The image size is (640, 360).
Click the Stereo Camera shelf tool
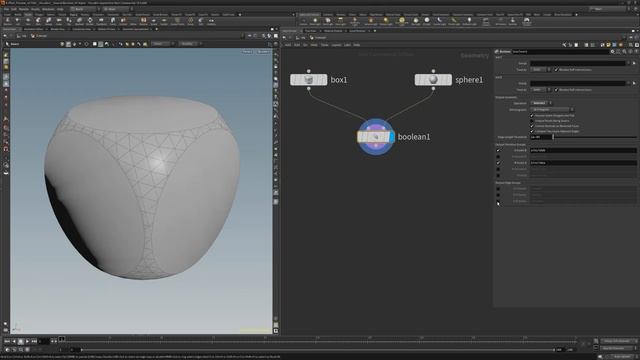point(486,21)
